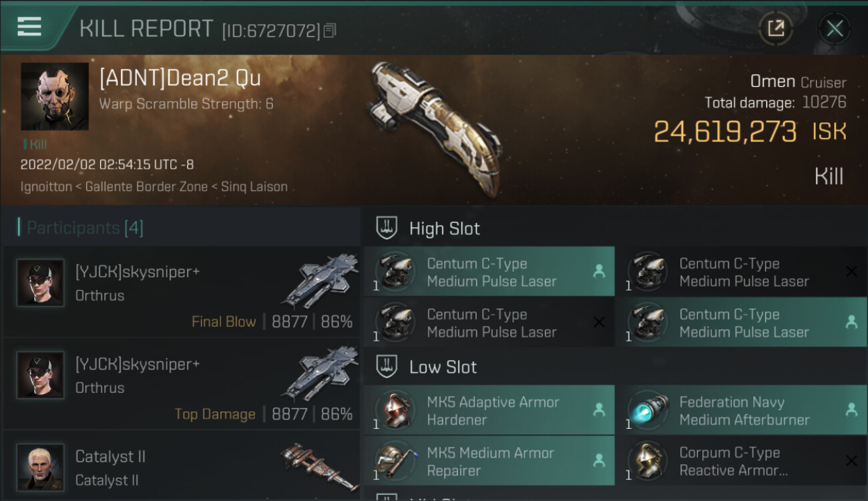Open the hamburger menu
This screenshot has width=868, height=501.
29,27
